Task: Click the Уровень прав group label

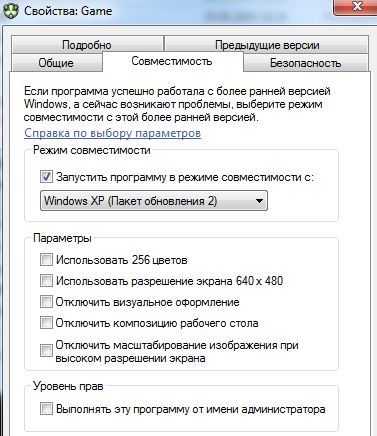Action: tap(68, 386)
